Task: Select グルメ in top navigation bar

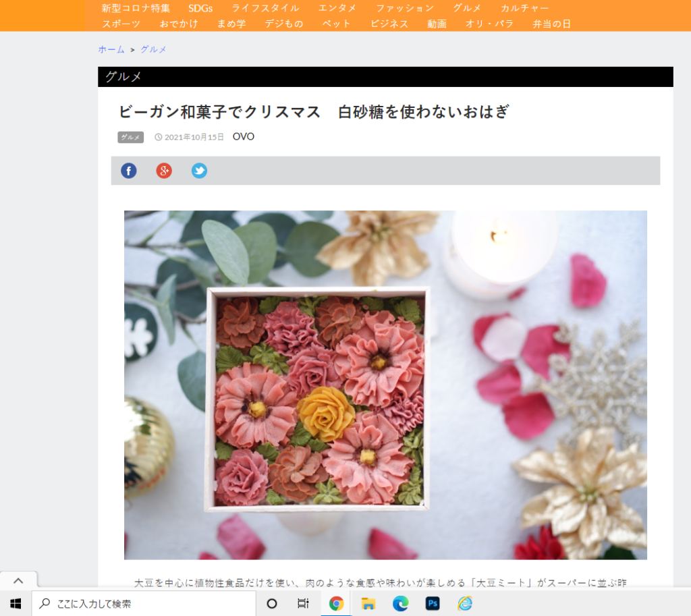Action: (467, 8)
